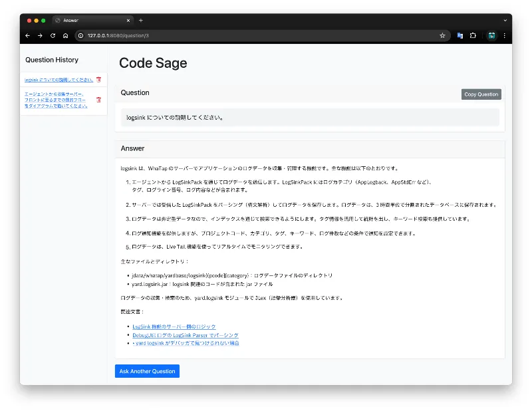Focus the address bar URL field
This screenshot has height=411, width=532.
point(261,36)
